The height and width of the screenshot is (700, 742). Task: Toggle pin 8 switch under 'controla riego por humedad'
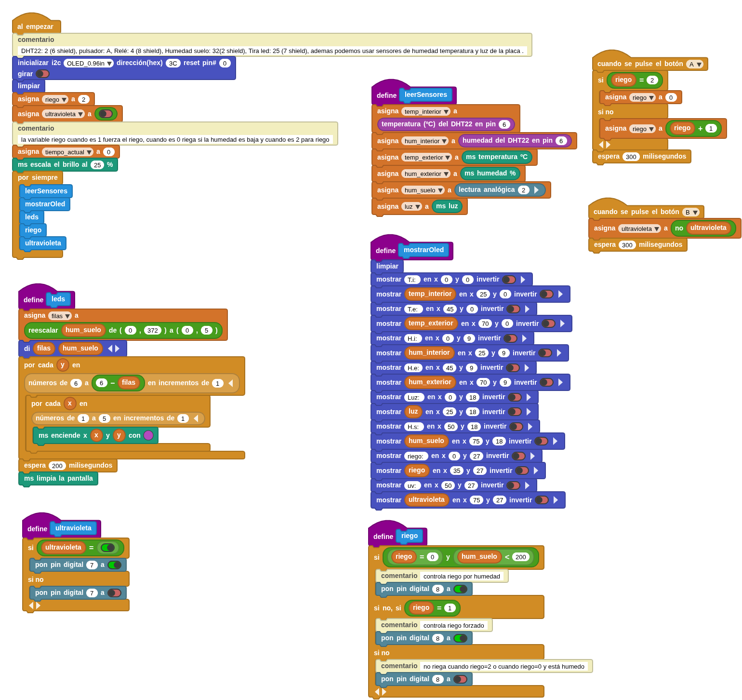point(460,589)
